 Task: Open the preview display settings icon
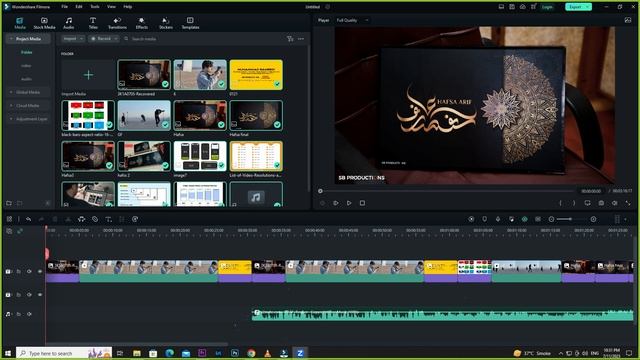click(x=587, y=203)
